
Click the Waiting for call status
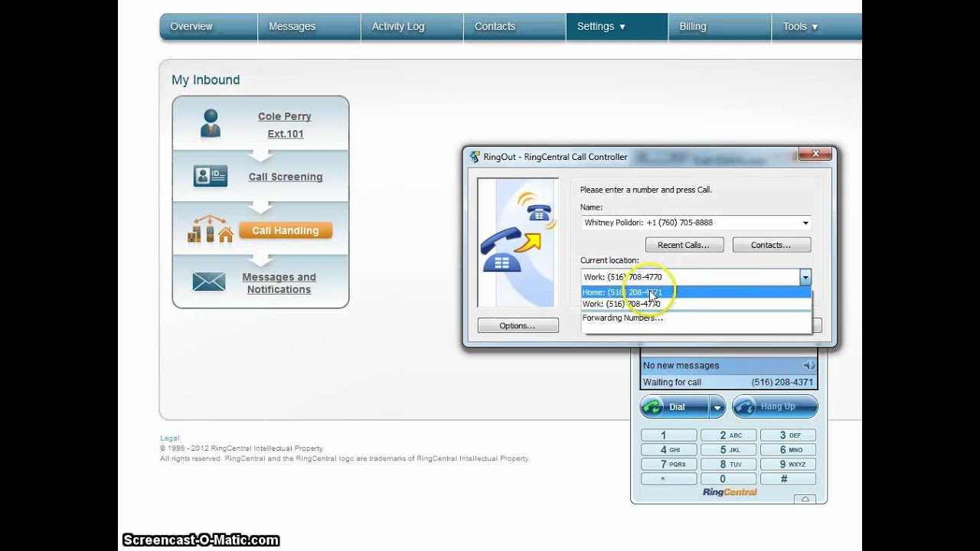(x=672, y=382)
